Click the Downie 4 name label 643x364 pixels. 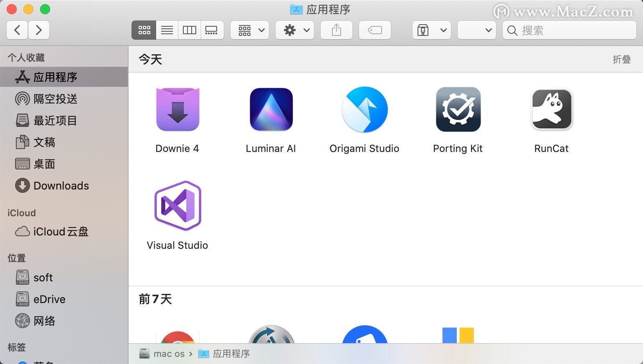coord(177,149)
